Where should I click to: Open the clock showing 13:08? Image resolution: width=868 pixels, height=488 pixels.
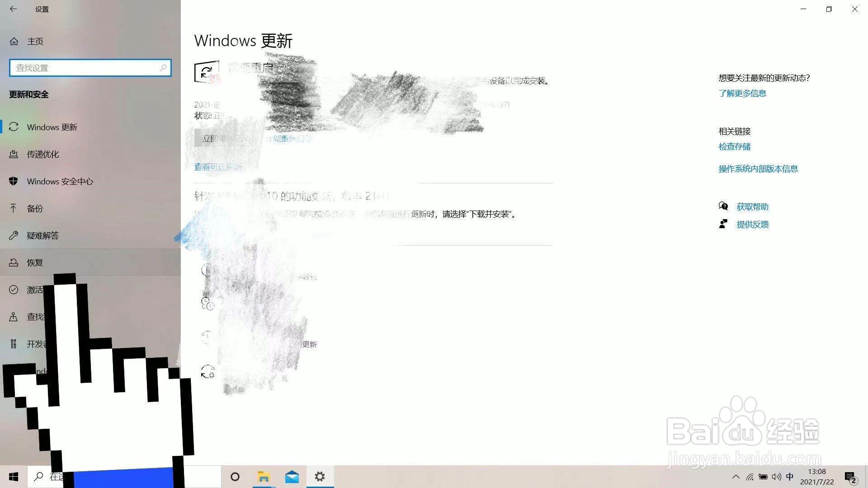817,477
